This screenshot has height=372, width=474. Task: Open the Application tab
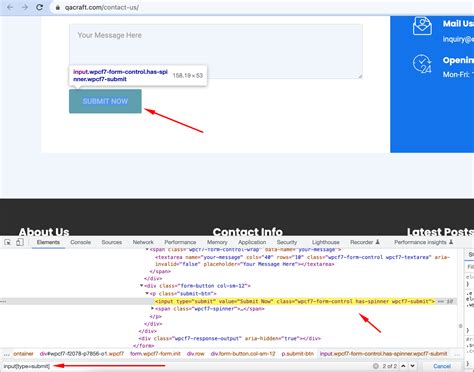252,242
